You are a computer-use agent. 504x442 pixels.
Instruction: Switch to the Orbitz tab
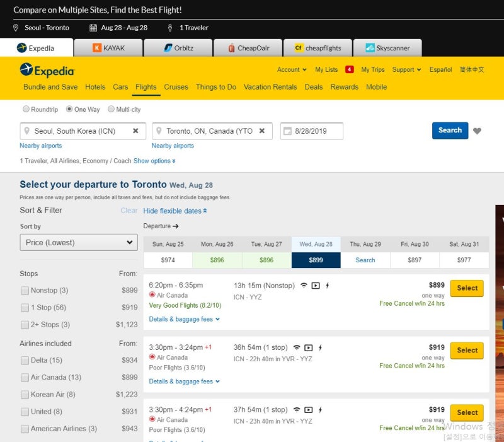click(178, 48)
